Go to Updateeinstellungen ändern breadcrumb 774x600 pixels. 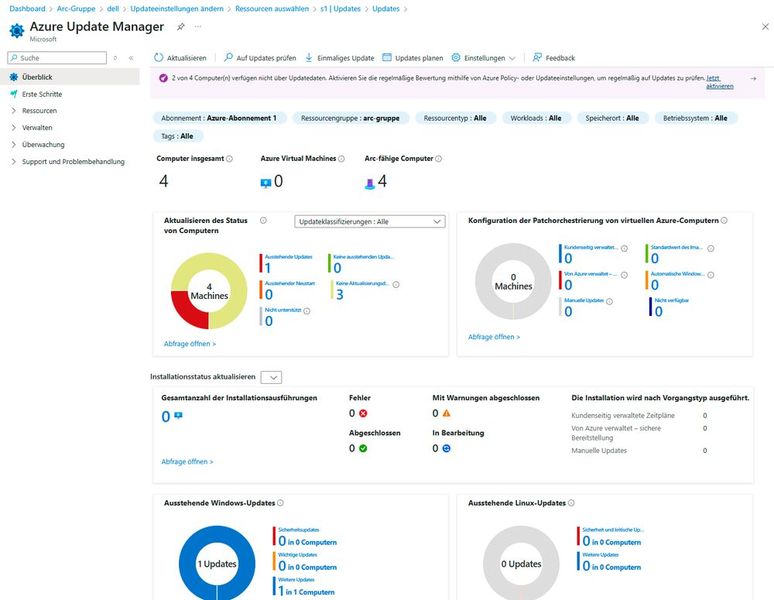(x=177, y=8)
